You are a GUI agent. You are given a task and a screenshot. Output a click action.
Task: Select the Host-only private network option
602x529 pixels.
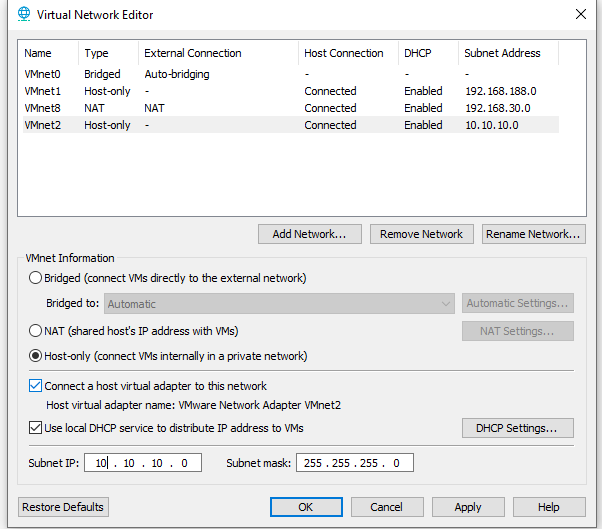pyautogui.click(x=35, y=356)
